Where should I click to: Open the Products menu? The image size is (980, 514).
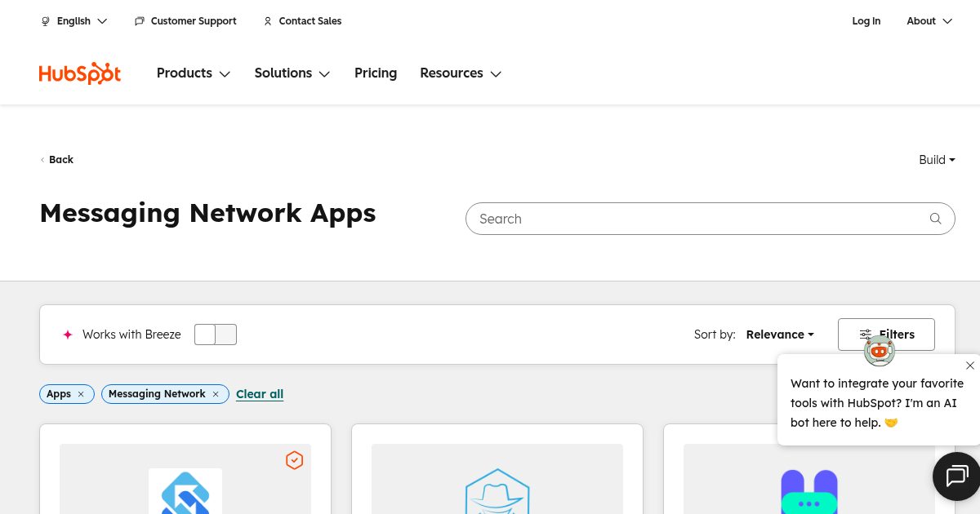click(194, 73)
